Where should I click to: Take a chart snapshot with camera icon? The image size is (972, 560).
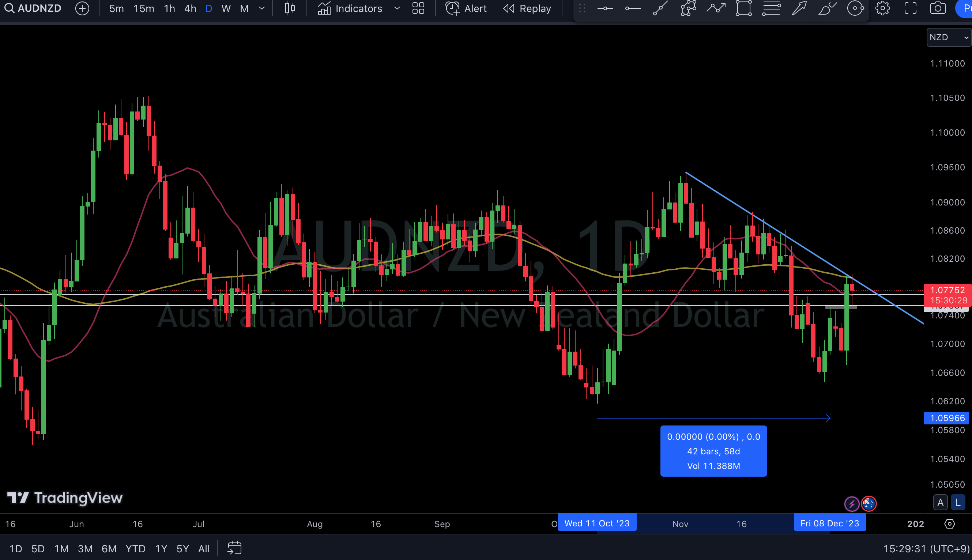(938, 8)
